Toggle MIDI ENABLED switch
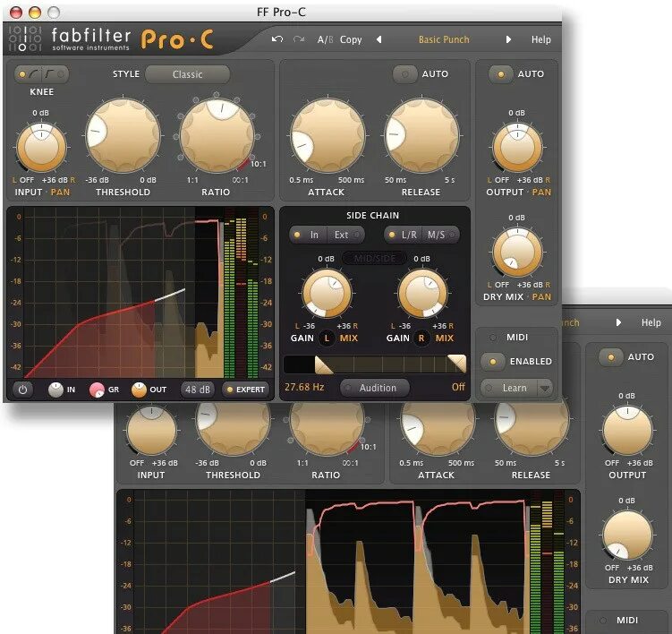The width and height of the screenshot is (672, 634). click(x=492, y=362)
